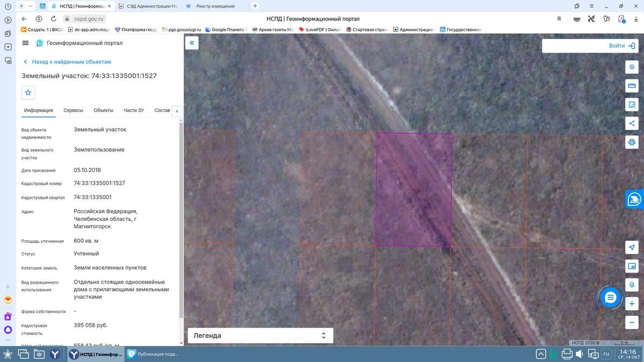
Task: Open the map layers panel
Action: point(632,67)
